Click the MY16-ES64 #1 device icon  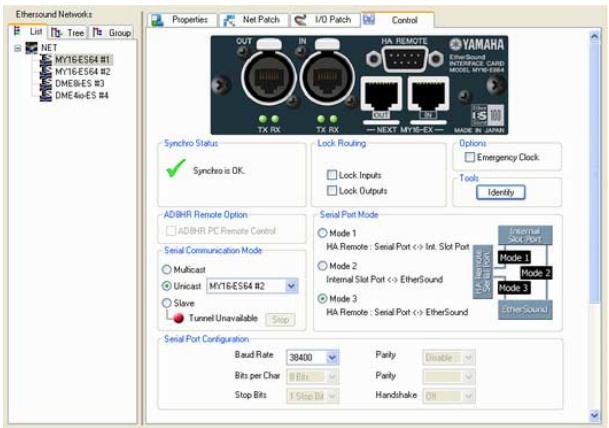46,60
